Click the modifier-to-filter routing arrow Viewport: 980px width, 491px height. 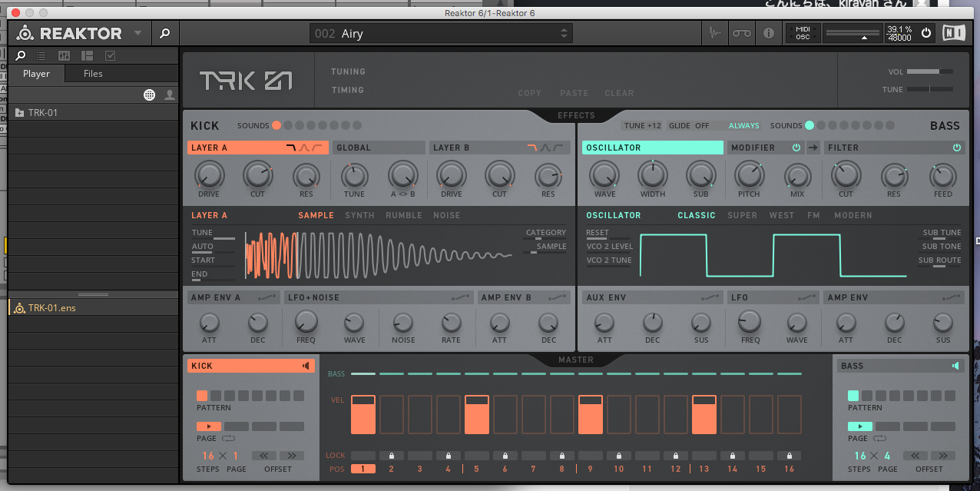(813, 148)
